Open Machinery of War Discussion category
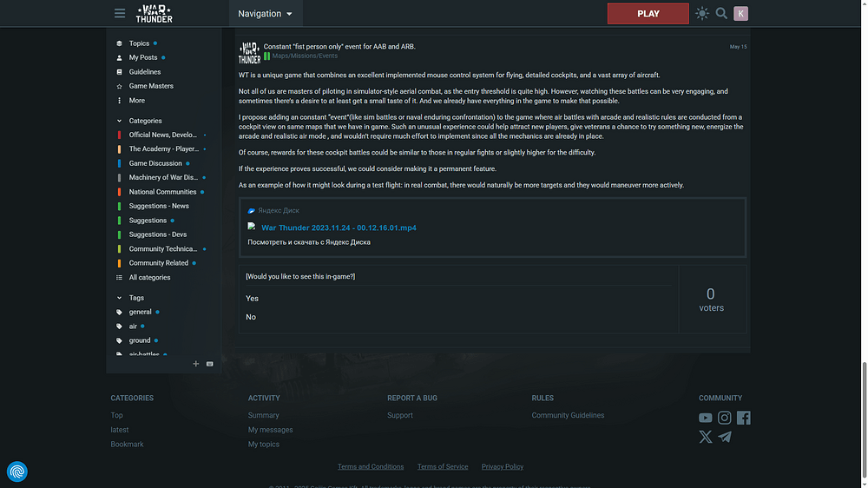Screen dimensions: 868x488 pyautogui.click(x=163, y=177)
